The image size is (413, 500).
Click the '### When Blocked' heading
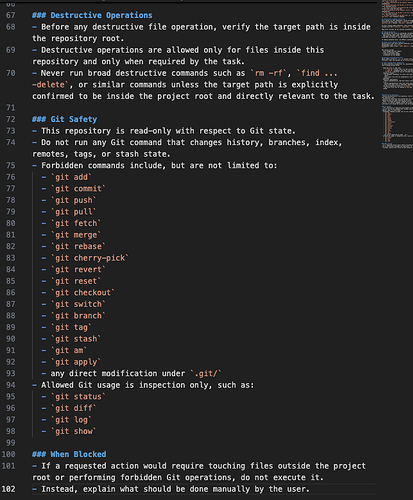pyautogui.click(x=69, y=454)
